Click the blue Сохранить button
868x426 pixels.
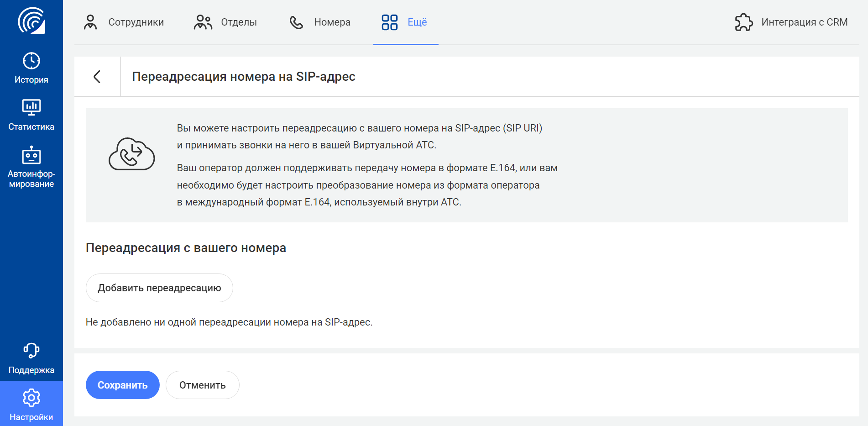point(122,385)
